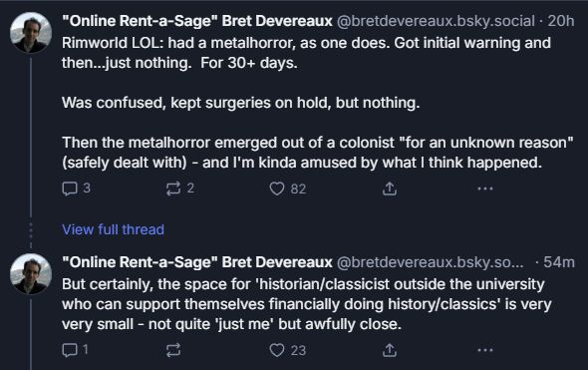Repost the Rimworld metalhorror post
Viewport: 588px width, 370px height.
click(x=173, y=188)
